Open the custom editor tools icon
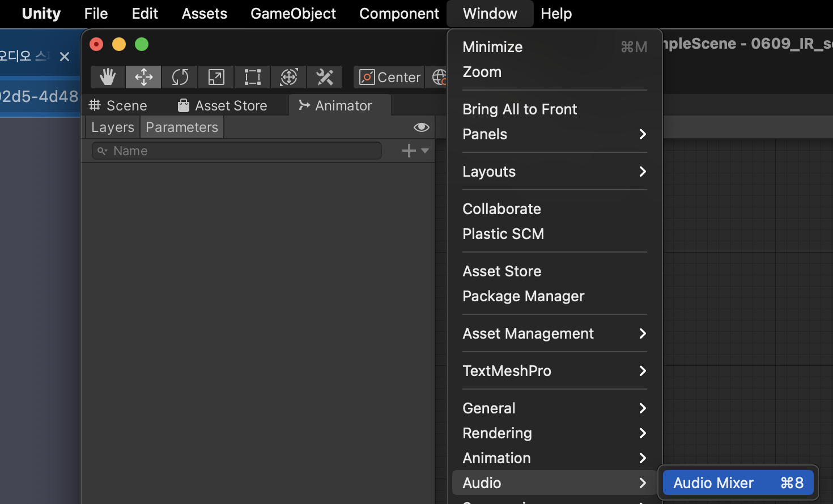Screen dimensions: 833x504 [x=325, y=77]
